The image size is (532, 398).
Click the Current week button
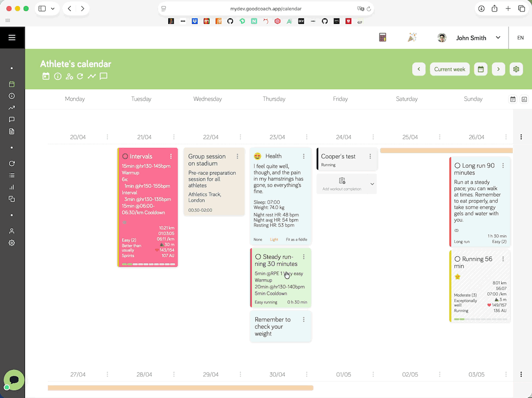tap(449, 69)
